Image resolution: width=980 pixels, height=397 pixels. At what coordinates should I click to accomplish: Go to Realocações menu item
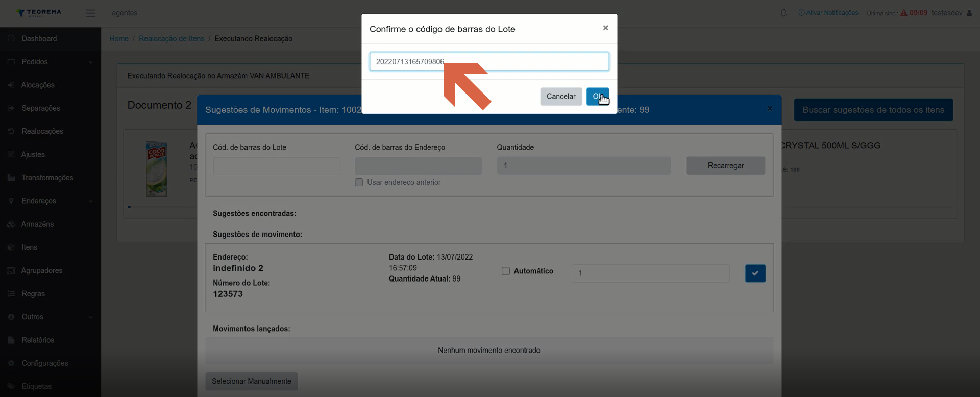pyautogui.click(x=42, y=131)
